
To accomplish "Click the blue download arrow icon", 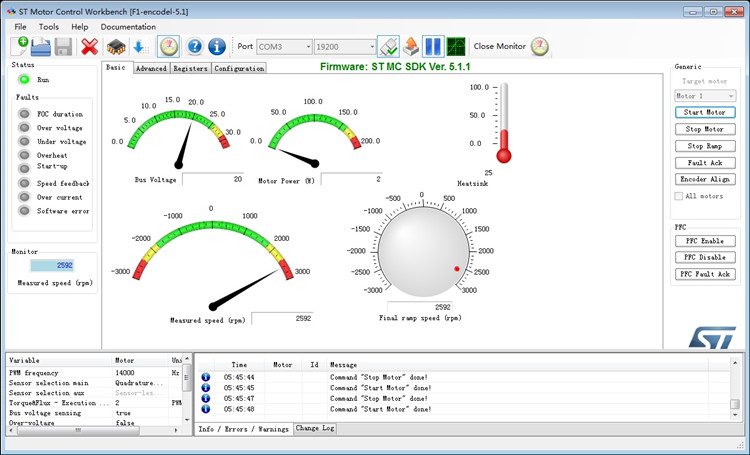I will tap(140, 47).
